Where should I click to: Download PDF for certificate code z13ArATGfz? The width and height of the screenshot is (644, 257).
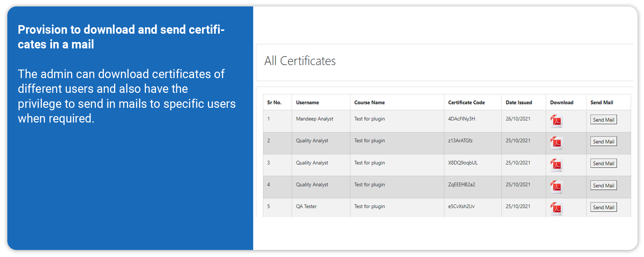pyautogui.click(x=556, y=143)
